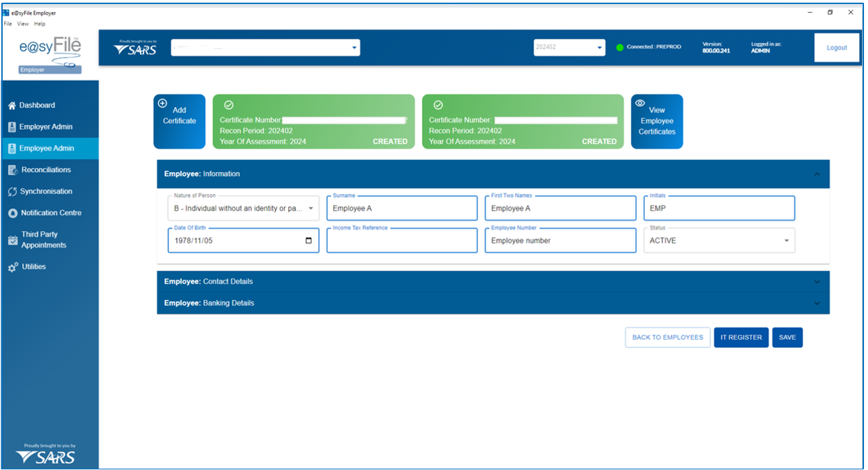Image resolution: width=868 pixels, height=470 pixels.
Task: Click the Synchronisation arrows icon
Action: point(12,191)
